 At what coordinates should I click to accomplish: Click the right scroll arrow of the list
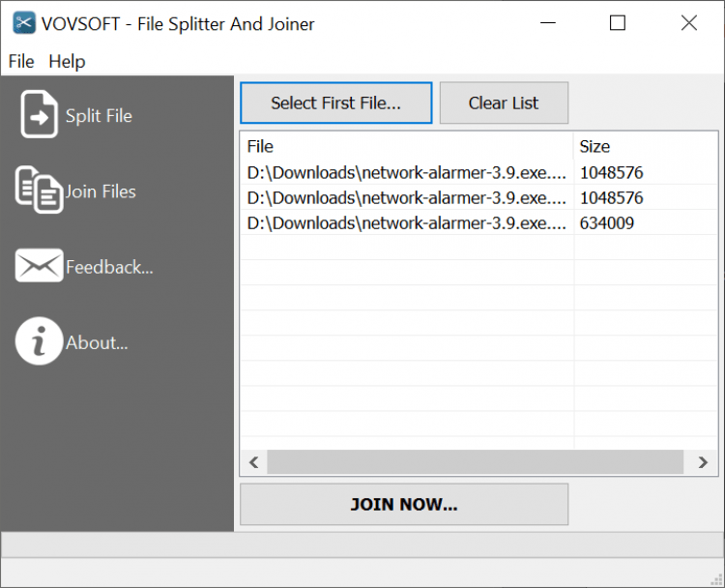pyautogui.click(x=703, y=463)
